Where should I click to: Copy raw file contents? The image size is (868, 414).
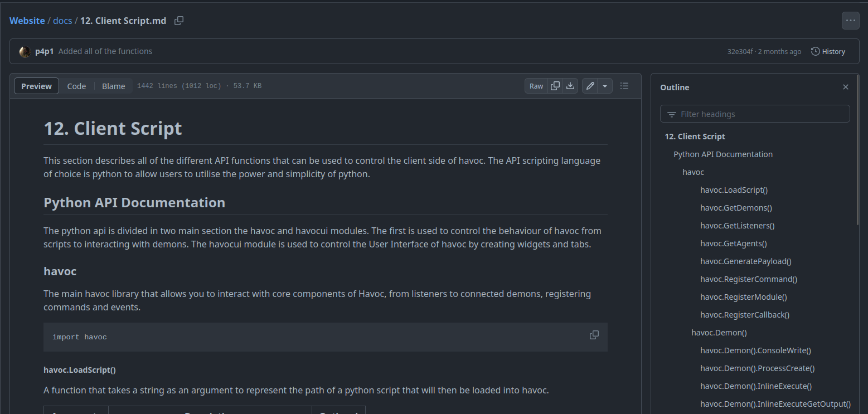[555, 86]
